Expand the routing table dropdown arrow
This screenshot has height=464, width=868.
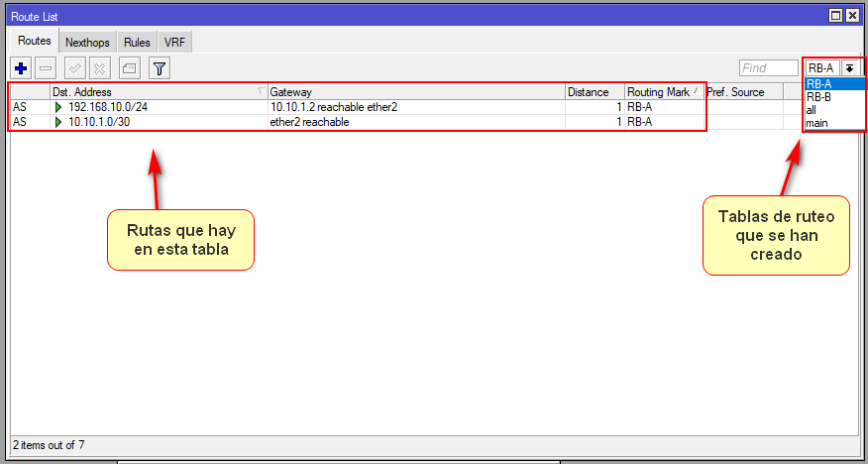tap(849, 68)
